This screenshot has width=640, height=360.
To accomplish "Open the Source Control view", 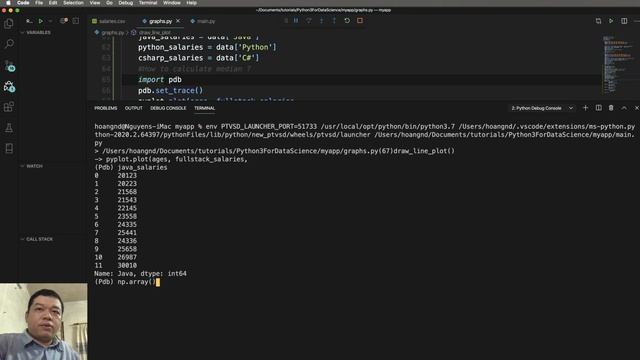I will [9, 65].
